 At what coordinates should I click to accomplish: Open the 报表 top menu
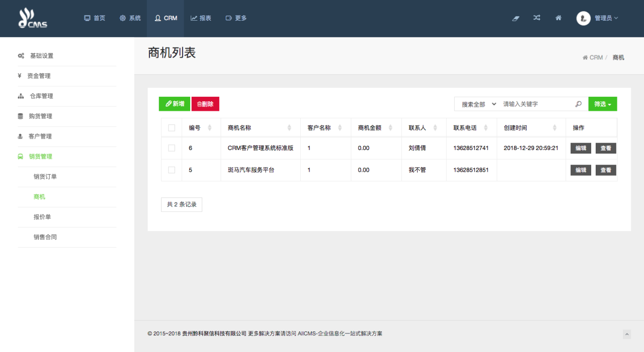(201, 18)
